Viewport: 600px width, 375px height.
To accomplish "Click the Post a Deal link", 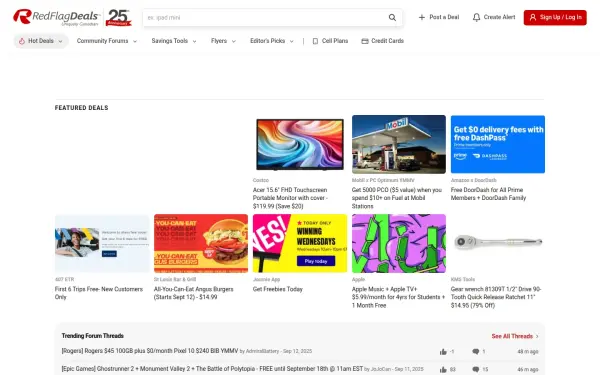I will [x=439, y=17].
